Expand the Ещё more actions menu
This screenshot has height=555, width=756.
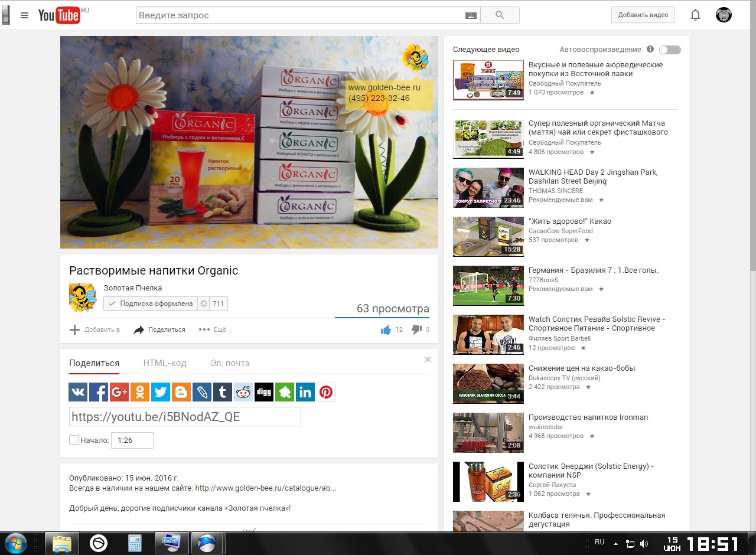pos(213,329)
